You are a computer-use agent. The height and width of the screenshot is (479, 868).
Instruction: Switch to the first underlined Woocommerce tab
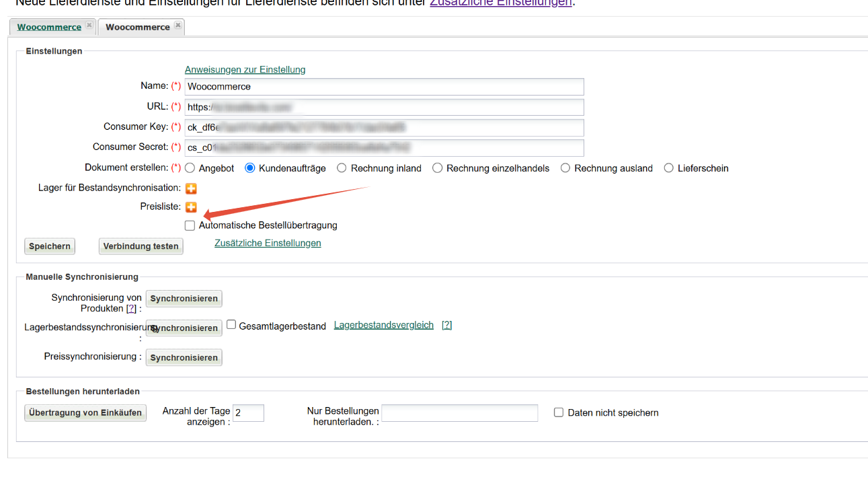pyautogui.click(x=49, y=27)
